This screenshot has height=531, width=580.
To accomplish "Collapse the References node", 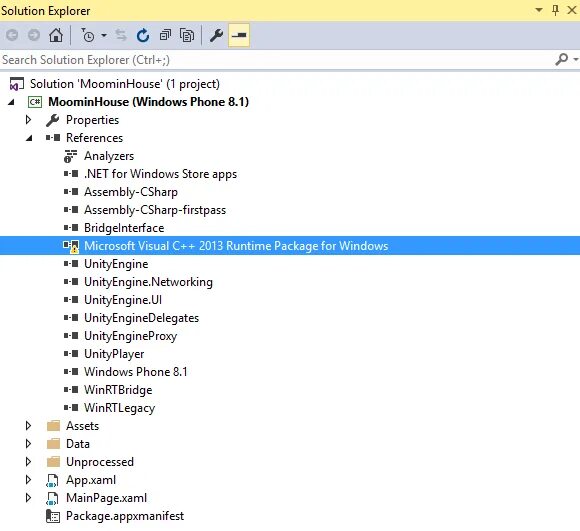I will click(x=29, y=138).
